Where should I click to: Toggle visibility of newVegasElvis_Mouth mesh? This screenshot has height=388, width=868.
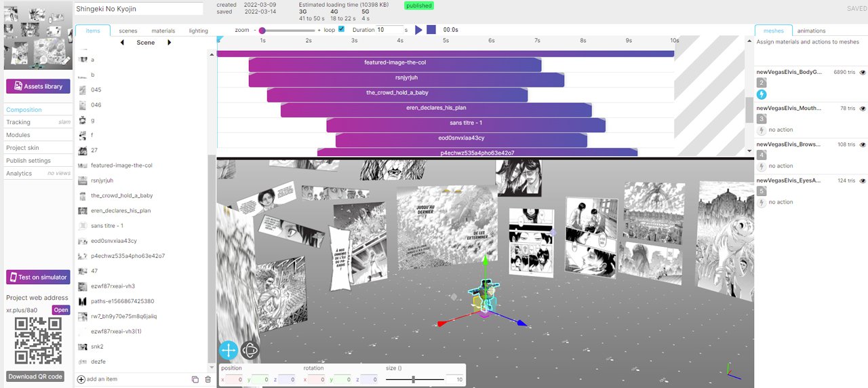tap(863, 108)
